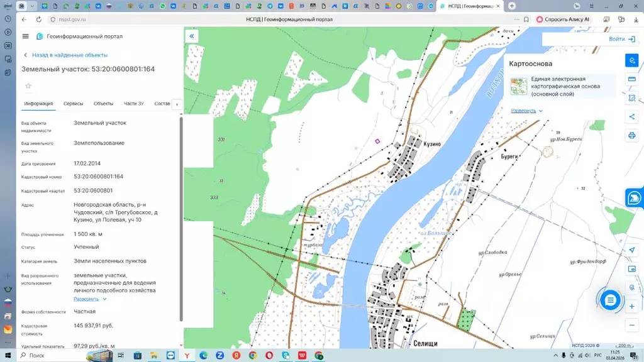Open the Части ЗУ tab
This screenshot has width=644, height=362.
point(133,104)
